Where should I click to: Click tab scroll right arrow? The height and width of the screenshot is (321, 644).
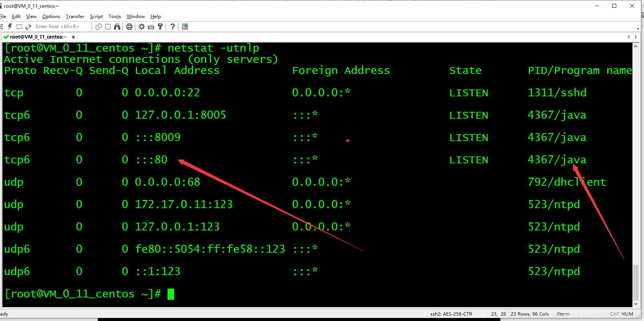[636, 37]
